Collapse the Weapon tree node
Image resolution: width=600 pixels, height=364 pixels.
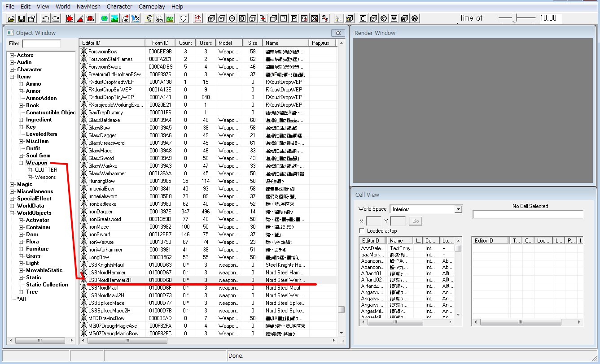[x=21, y=163]
